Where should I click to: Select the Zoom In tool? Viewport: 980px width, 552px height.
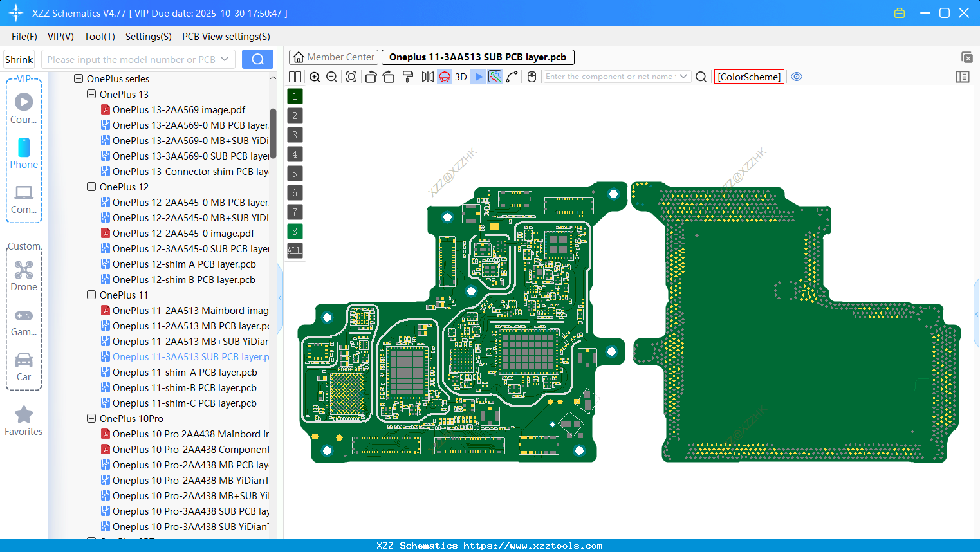pyautogui.click(x=315, y=77)
